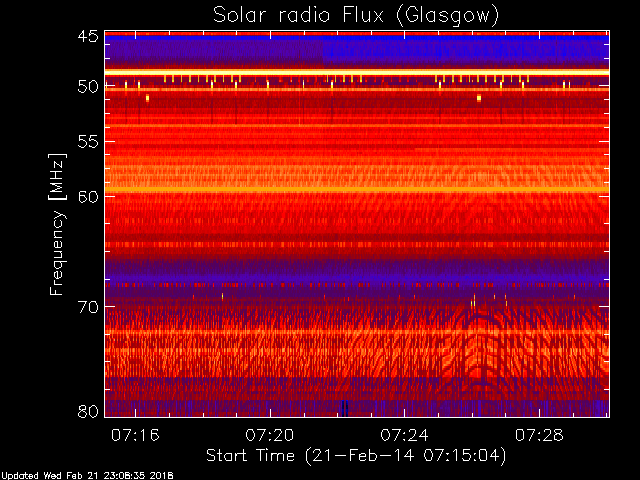Click the 07:24 time label
The width and height of the screenshot is (640, 480).
click(x=404, y=435)
